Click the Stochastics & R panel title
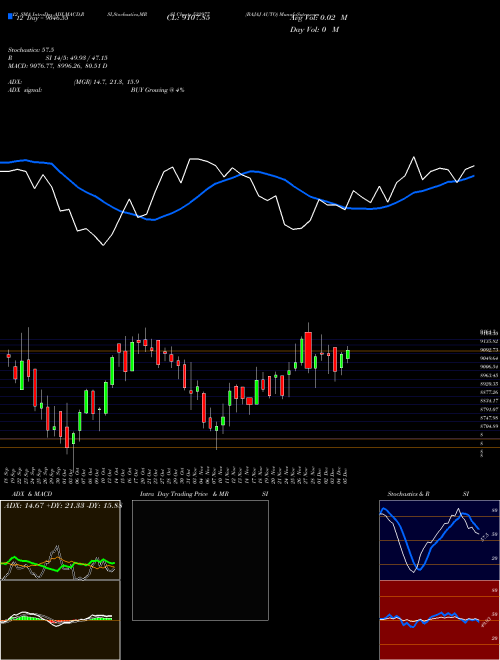Image resolution: width=500 pixels, height=660 pixels. click(409, 494)
